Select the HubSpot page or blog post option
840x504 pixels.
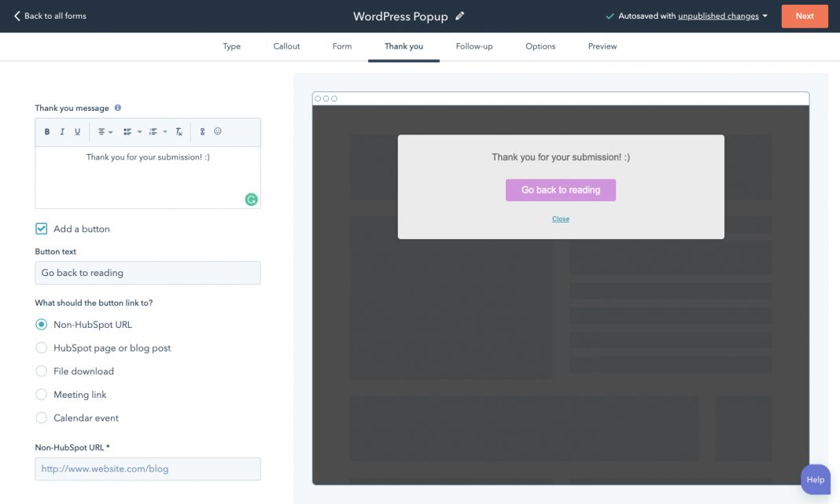click(40, 348)
